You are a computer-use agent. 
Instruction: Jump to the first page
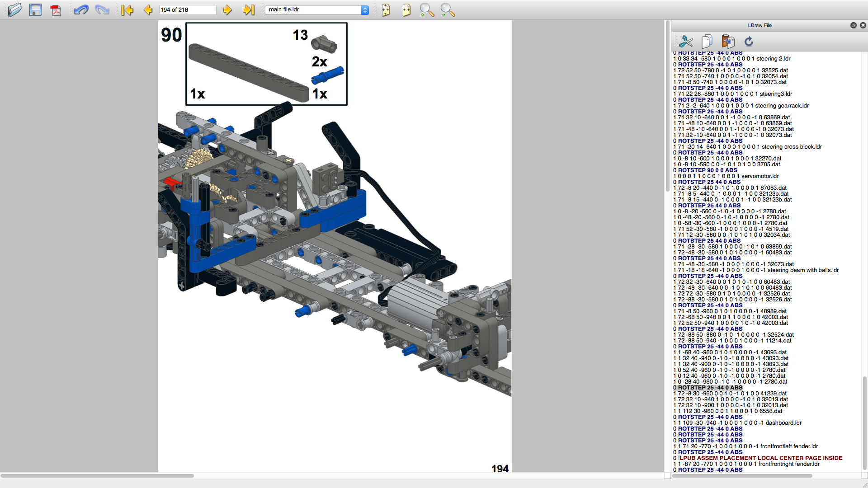click(x=127, y=9)
